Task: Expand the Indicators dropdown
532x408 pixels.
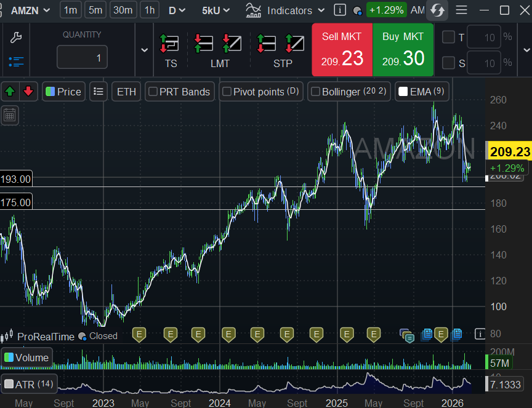Action: coord(287,10)
